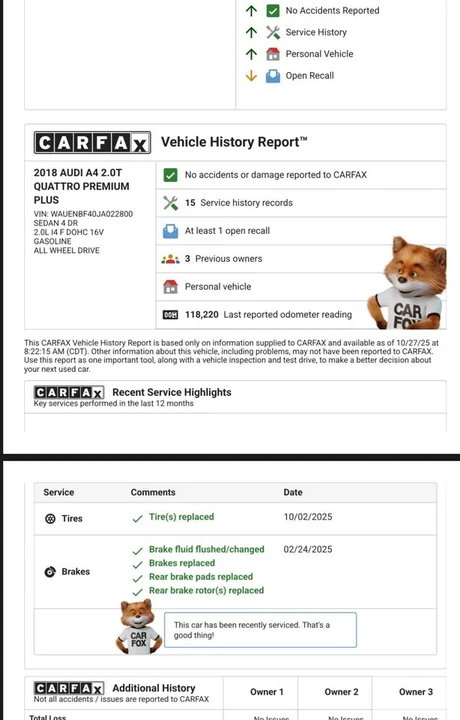Click the tools icon beside 15 Service history records
This screenshot has height=720, width=460.
pyautogui.click(x=170, y=203)
